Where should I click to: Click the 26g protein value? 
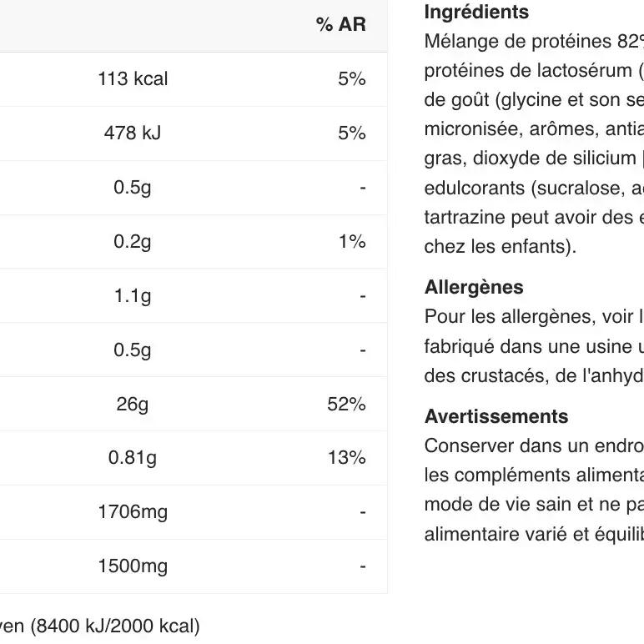coord(133,405)
